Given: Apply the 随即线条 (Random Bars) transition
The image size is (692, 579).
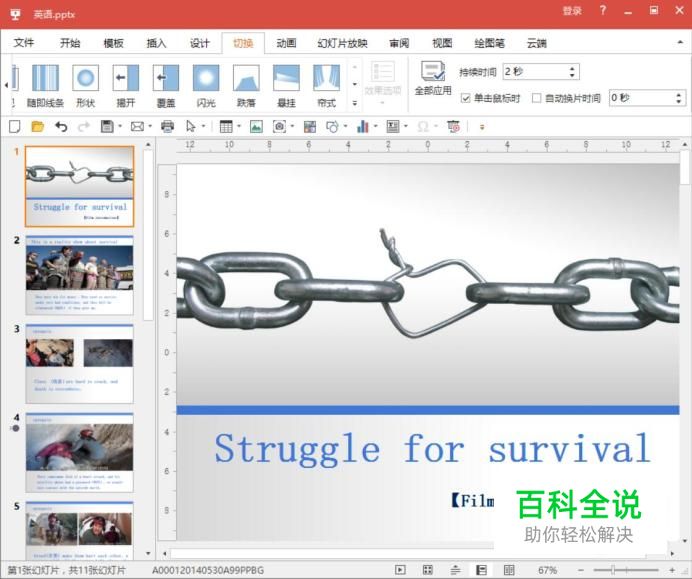Looking at the screenshot, I should (45, 86).
